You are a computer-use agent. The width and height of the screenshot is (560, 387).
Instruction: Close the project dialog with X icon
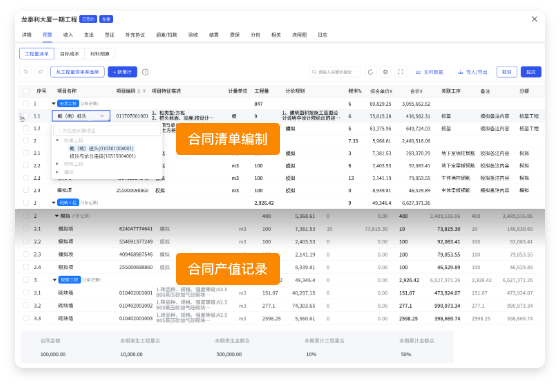point(534,19)
